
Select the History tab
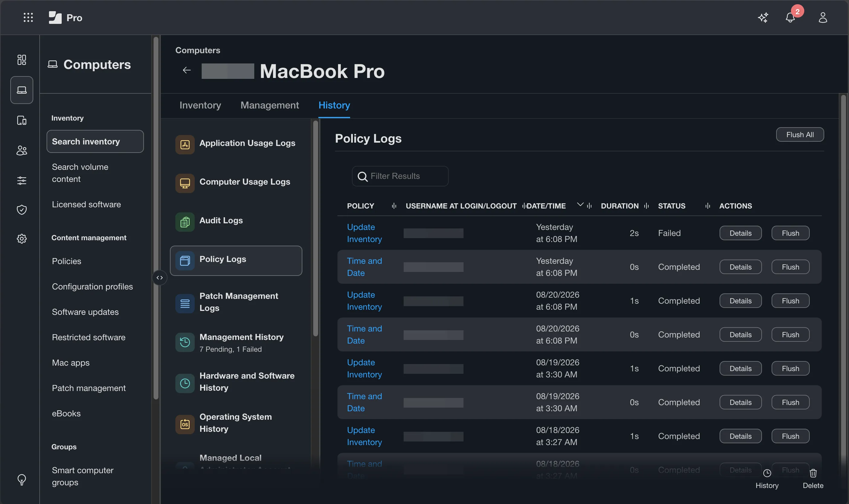pos(334,105)
